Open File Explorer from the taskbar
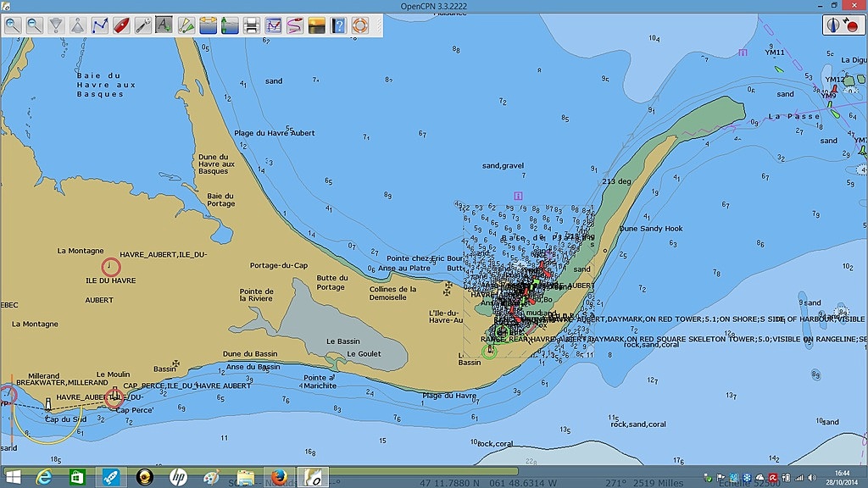This screenshot has height=488, width=868. click(x=245, y=477)
